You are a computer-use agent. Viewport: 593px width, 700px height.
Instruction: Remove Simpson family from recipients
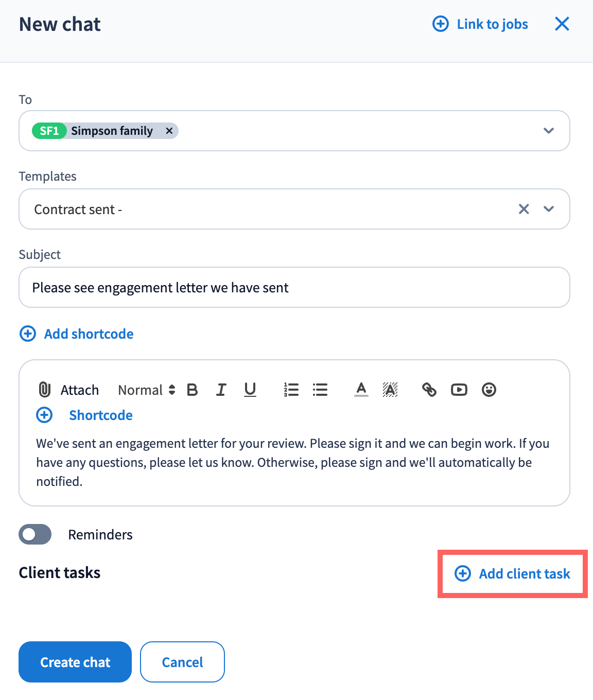(169, 131)
